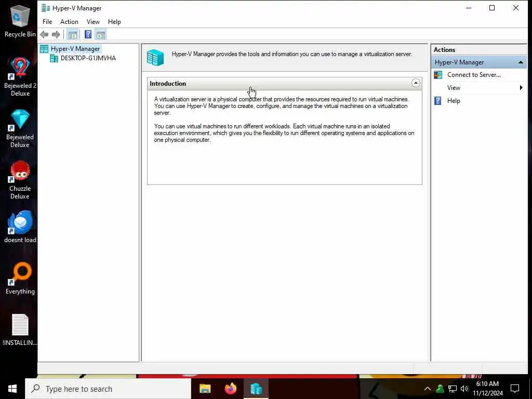Viewport: 532px width, 399px height.
Task: Click the Hyper-V Manager title bar icon
Action: coord(46,8)
